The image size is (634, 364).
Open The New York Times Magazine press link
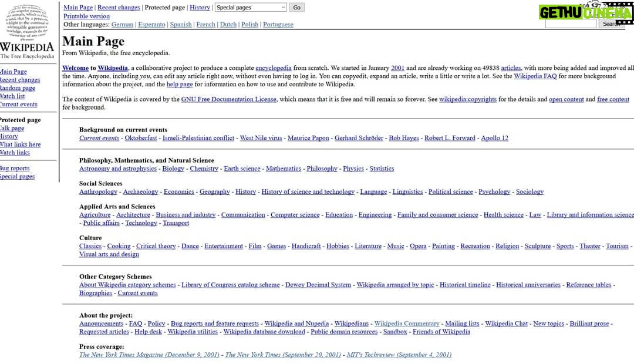149,355
